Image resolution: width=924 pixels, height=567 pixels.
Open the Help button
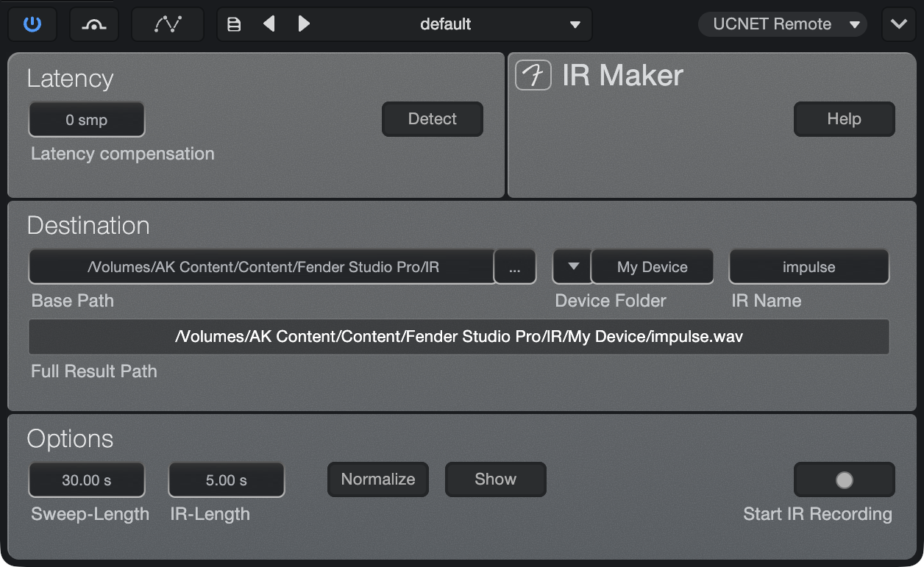845,119
